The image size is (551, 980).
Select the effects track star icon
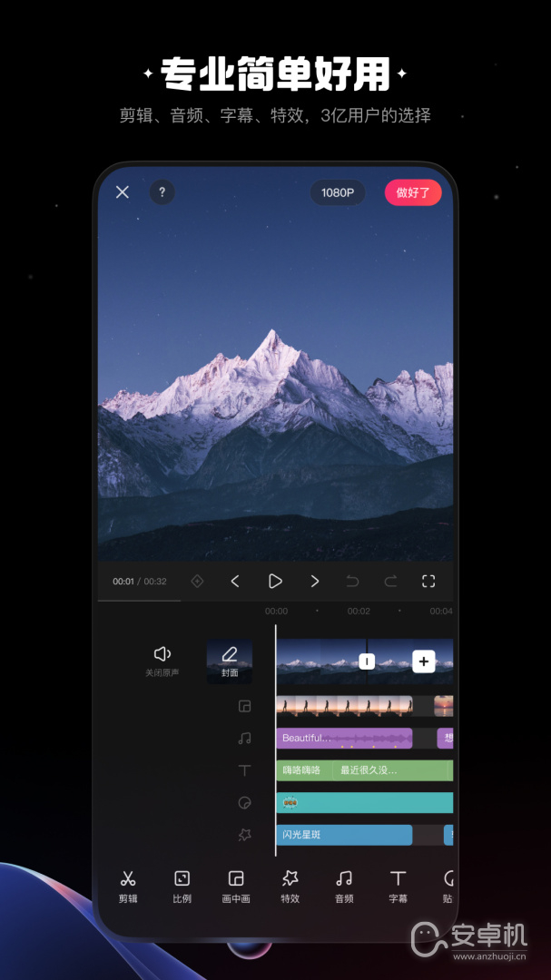pyautogui.click(x=244, y=835)
